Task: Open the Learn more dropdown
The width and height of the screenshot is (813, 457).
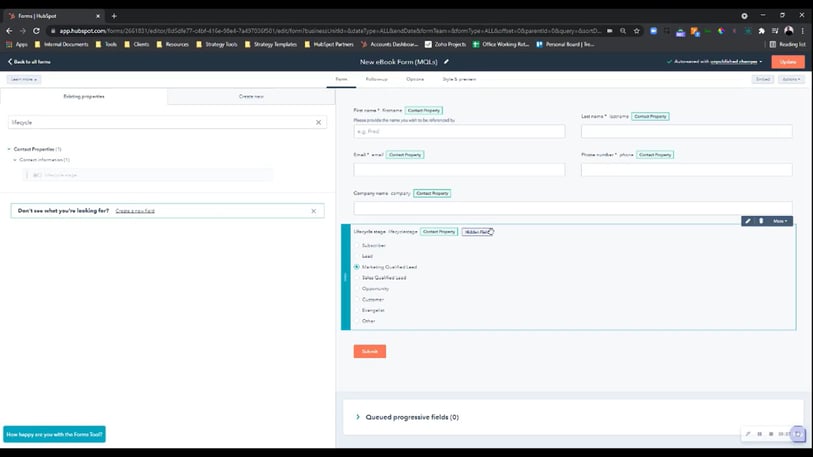Action: click(x=24, y=79)
